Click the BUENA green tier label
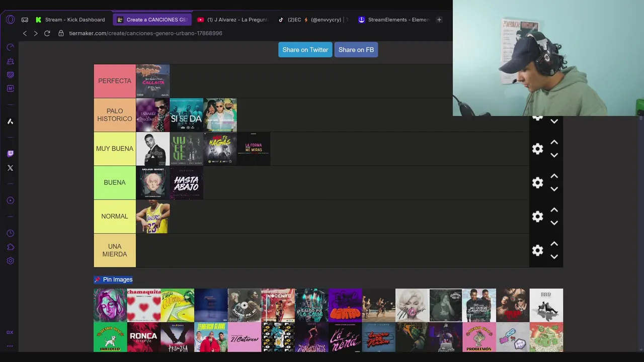The image size is (644, 362). pyautogui.click(x=115, y=183)
